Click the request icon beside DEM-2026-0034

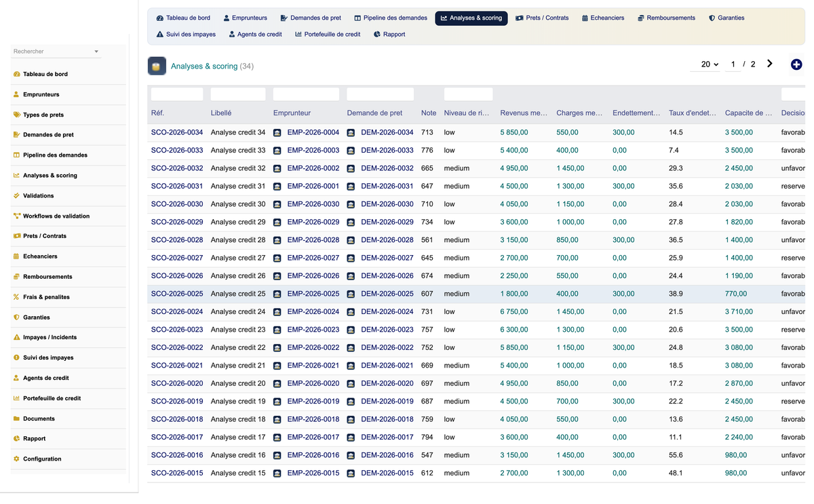pos(351,132)
